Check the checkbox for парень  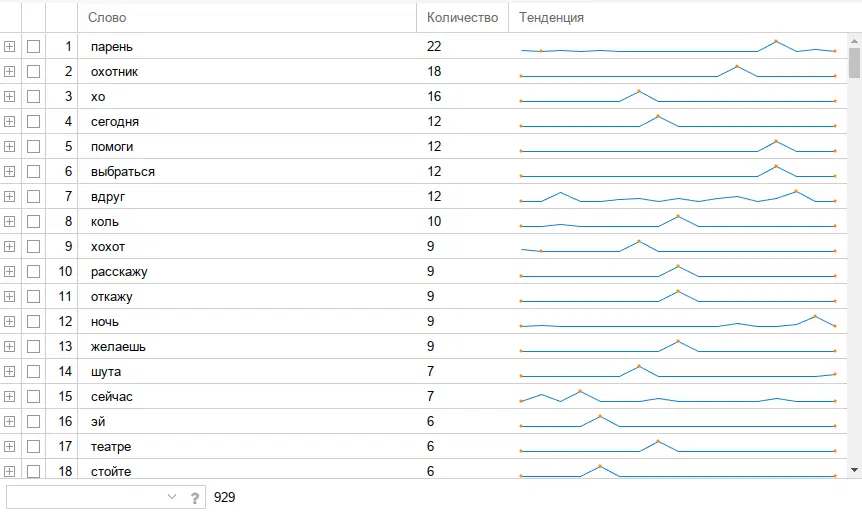[34, 46]
